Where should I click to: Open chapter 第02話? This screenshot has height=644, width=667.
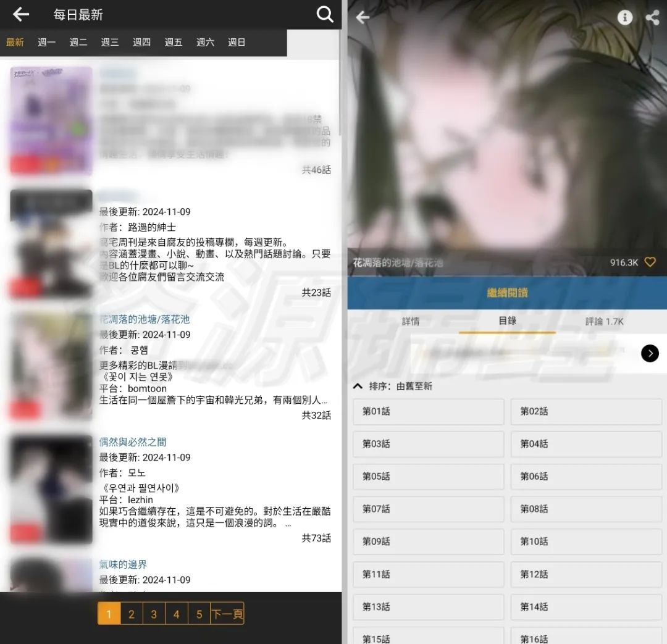click(586, 411)
